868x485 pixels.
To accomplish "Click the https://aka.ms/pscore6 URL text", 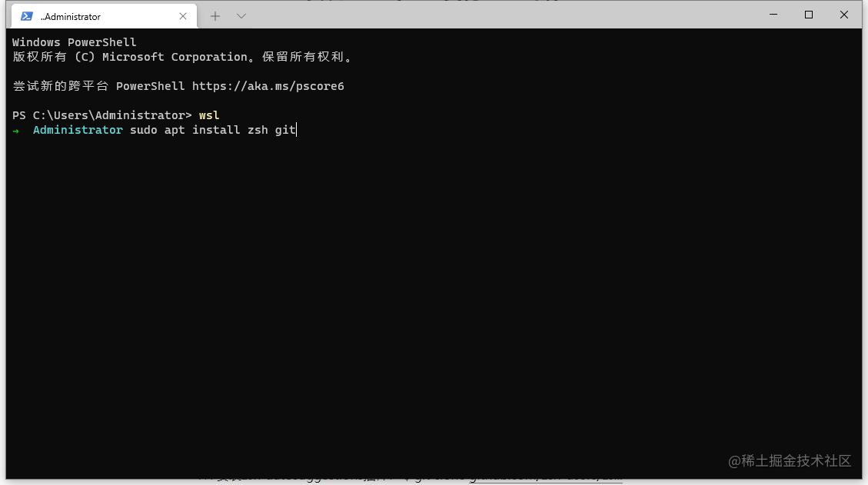I will click(x=268, y=86).
